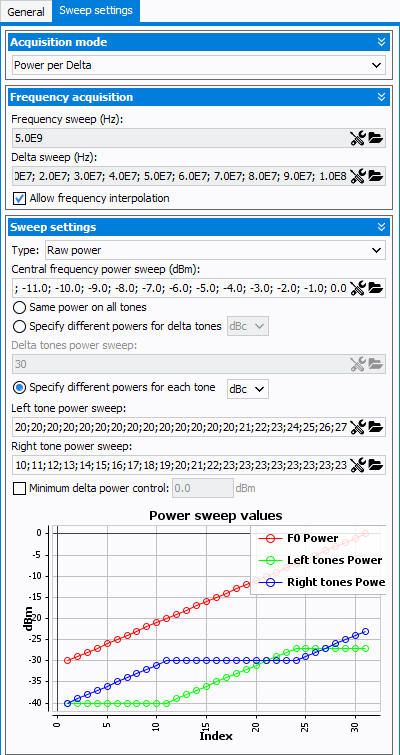Enable Minimum delta power control checkbox
The height and width of the screenshot is (755, 400).
coord(19,489)
